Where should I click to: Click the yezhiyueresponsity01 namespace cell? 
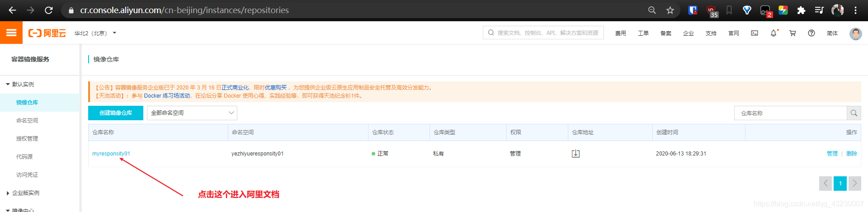point(257,154)
